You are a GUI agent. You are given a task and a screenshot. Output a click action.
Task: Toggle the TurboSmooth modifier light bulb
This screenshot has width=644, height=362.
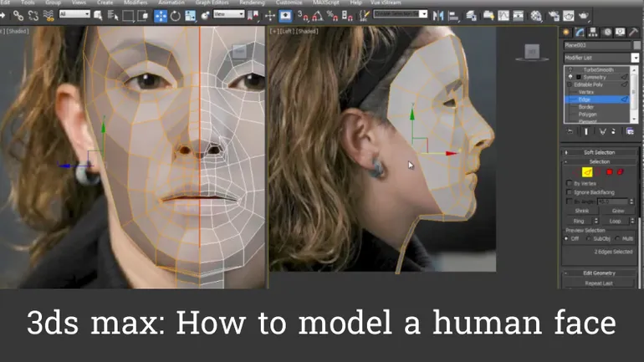pyautogui.click(x=570, y=69)
